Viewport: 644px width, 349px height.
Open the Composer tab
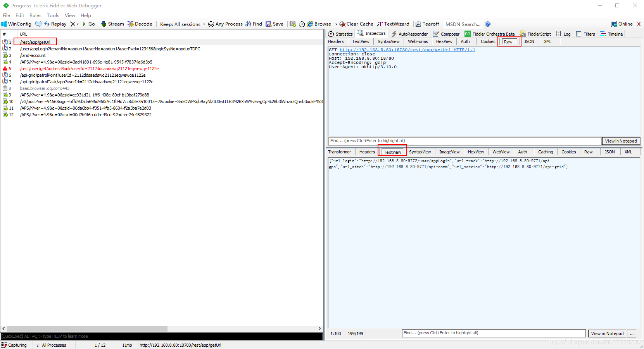[x=446, y=34]
